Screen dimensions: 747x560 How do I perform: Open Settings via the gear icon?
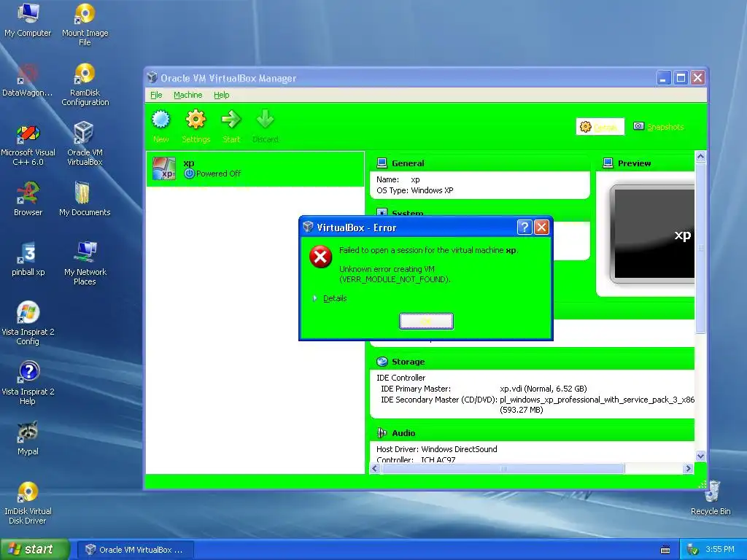196,120
